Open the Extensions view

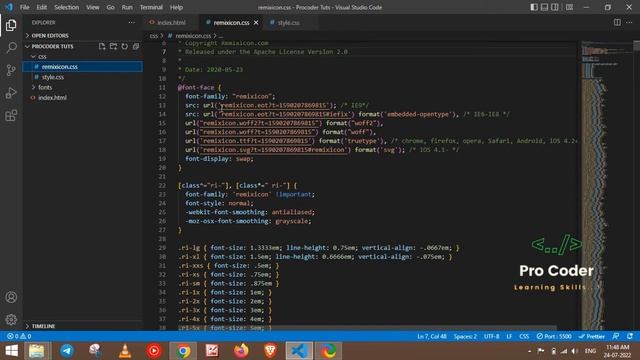point(11,116)
